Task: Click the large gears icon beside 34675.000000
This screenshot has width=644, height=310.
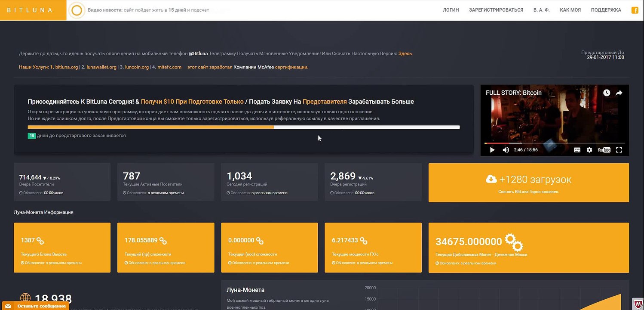Action: click(514, 242)
